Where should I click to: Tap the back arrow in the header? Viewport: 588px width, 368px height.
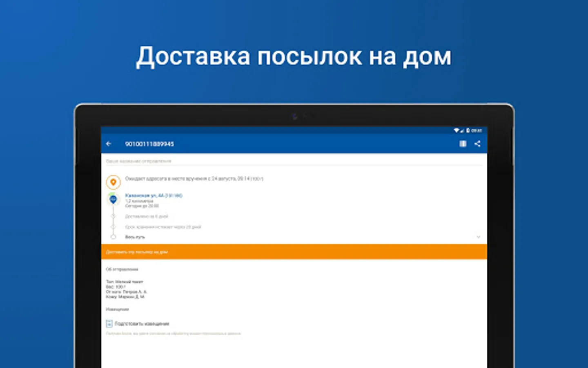click(x=109, y=144)
